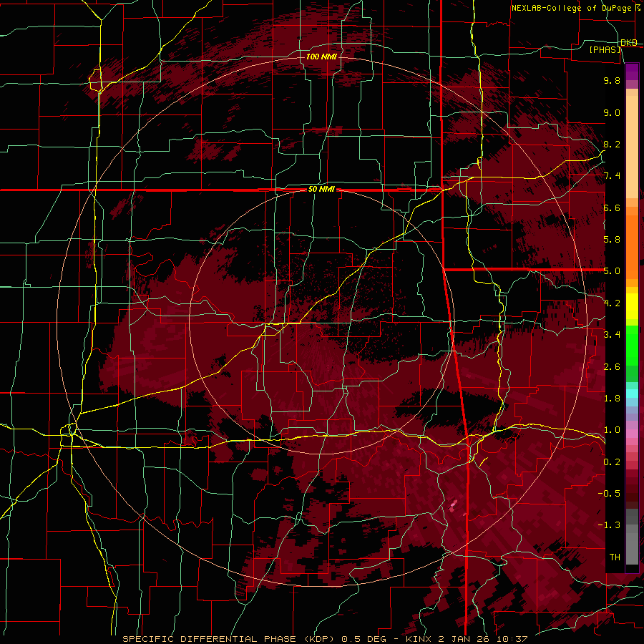This screenshot has width=644, height=644.
Task: Click the 2.6 value on the color scale
Action: pyautogui.click(x=612, y=367)
